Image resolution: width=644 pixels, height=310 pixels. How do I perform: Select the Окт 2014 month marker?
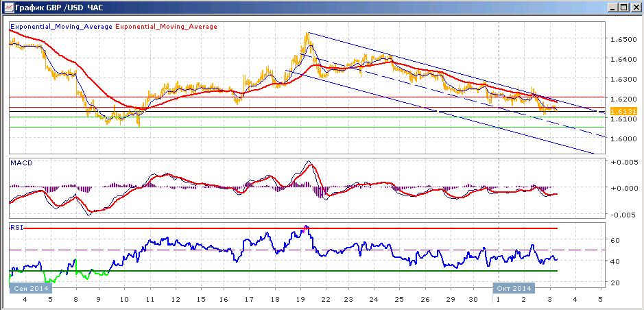[x=513, y=288]
